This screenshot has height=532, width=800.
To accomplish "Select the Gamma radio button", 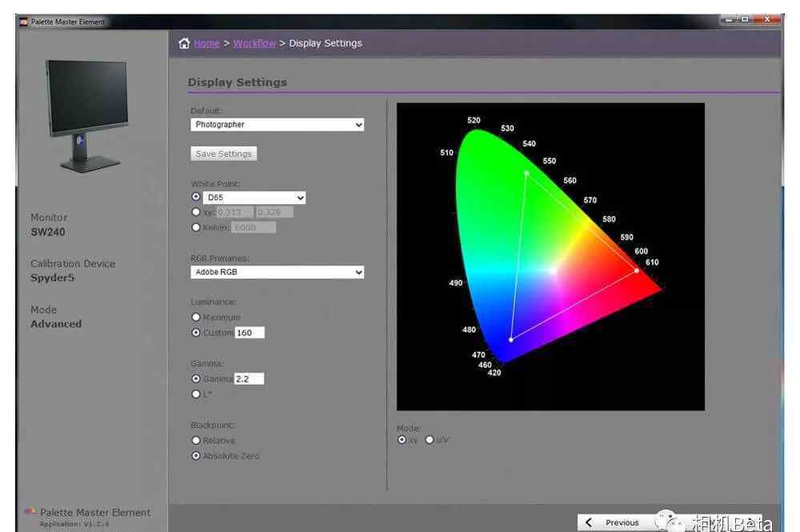I will tap(196, 378).
